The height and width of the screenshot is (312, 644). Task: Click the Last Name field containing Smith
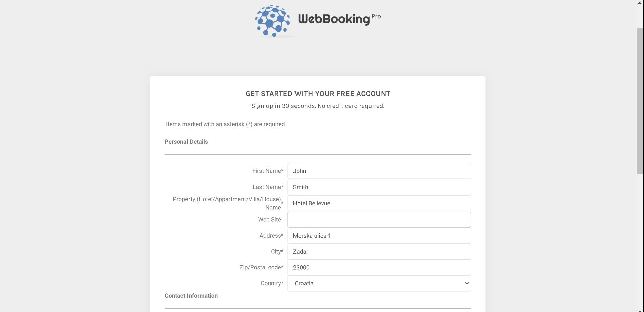tap(379, 187)
